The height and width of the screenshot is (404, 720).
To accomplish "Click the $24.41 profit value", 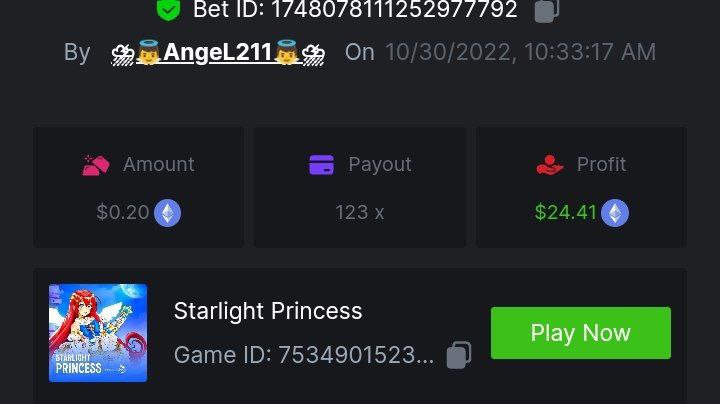I will 565,212.
